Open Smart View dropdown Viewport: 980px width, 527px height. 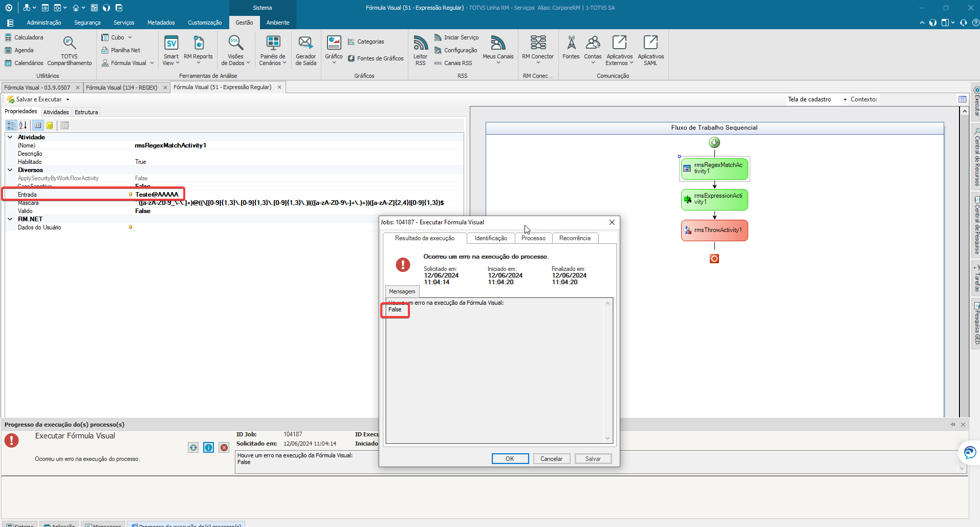point(171,51)
